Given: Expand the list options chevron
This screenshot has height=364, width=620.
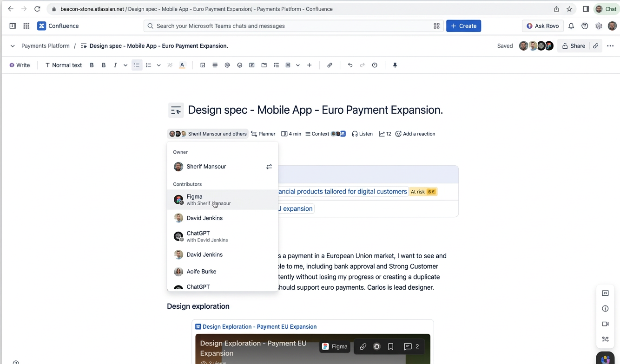Looking at the screenshot, I should (158, 65).
